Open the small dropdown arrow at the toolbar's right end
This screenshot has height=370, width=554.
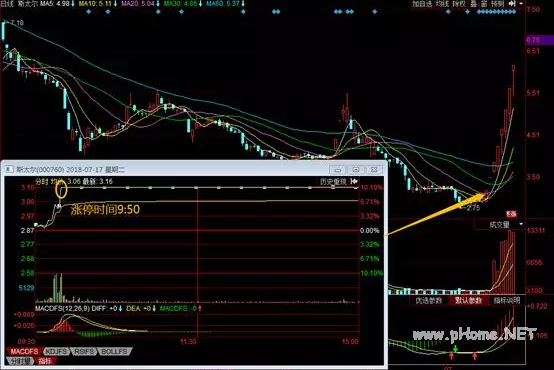pyautogui.click(x=521, y=4)
